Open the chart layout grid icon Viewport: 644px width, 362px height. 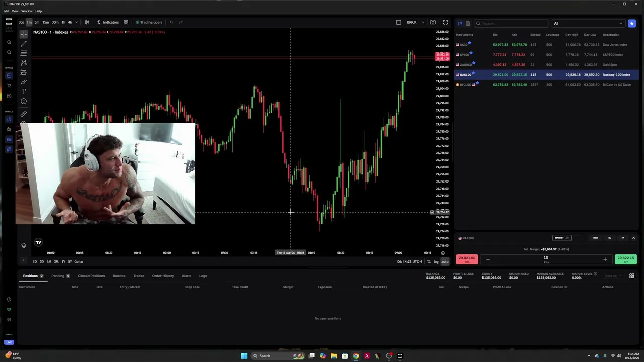[126, 22]
